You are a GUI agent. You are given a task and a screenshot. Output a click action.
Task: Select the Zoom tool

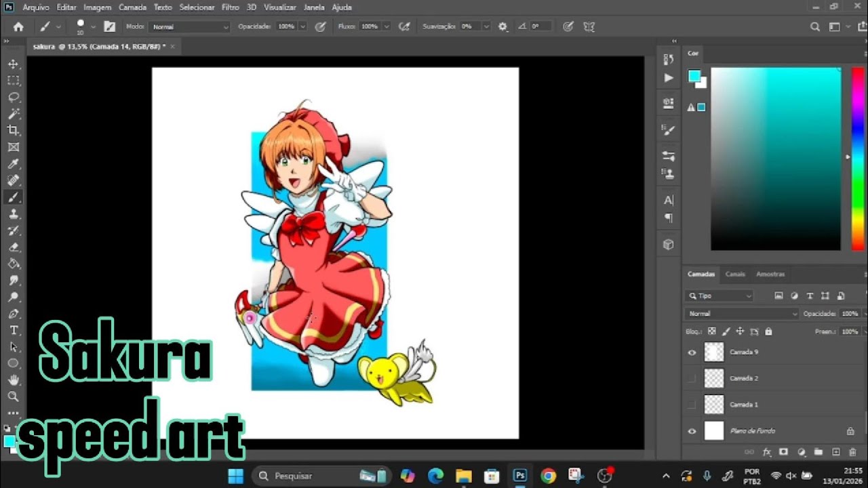coord(13,396)
